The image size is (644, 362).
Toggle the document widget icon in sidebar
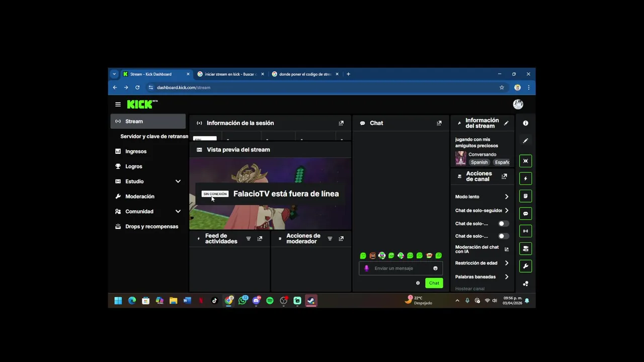pos(525,196)
